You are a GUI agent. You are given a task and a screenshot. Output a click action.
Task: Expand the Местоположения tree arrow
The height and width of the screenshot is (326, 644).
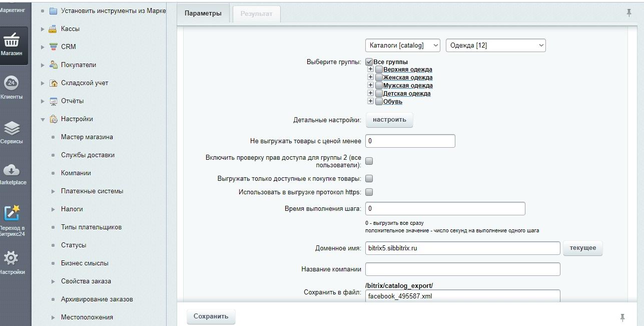pyautogui.click(x=53, y=317)
